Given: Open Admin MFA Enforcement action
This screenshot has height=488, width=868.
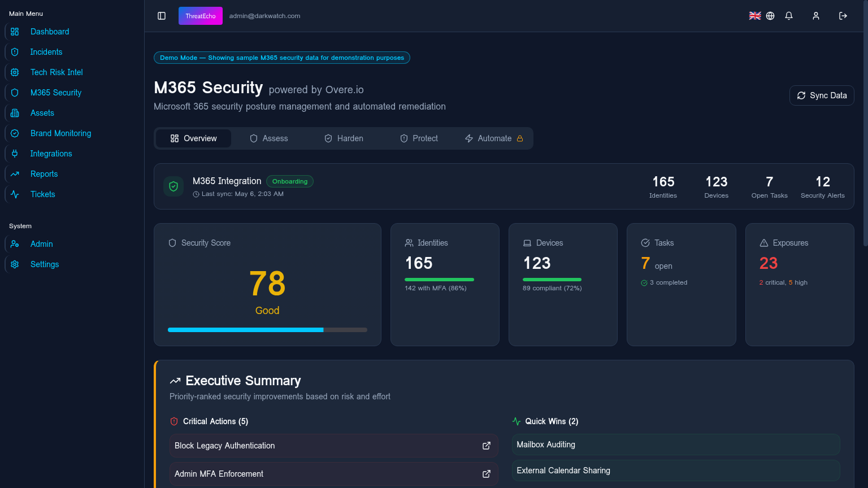Looking at the screenshot, I should point(333,474).
